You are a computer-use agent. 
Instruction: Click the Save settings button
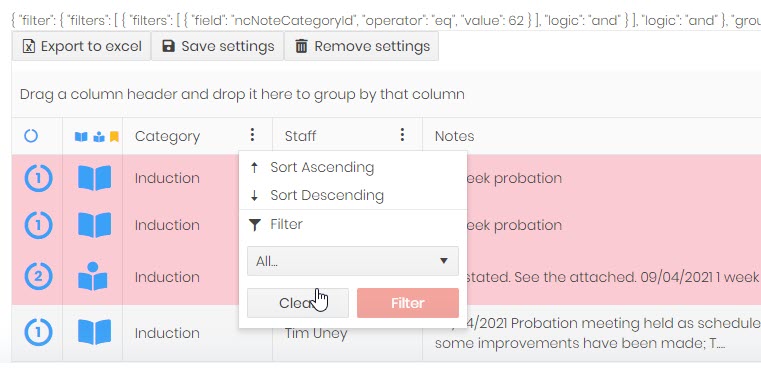click(x=217, y=46)
